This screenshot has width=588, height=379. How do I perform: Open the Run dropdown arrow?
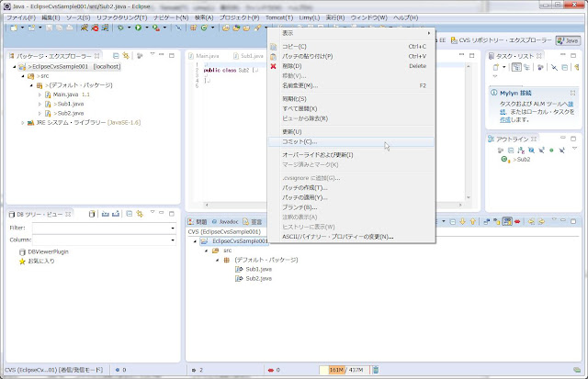147,28
